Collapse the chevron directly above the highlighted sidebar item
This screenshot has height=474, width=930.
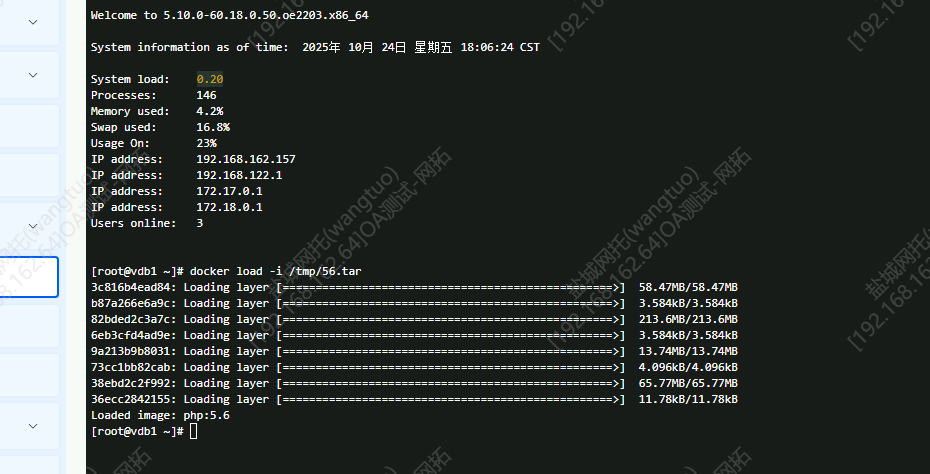(33, 226)
